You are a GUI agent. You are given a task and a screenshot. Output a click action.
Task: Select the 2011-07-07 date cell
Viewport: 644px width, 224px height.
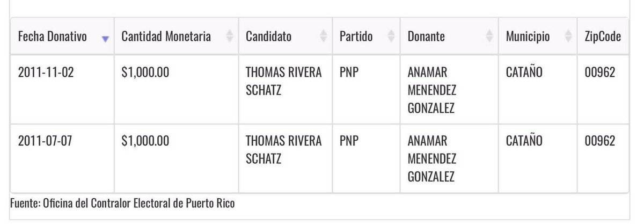[46, 141]
